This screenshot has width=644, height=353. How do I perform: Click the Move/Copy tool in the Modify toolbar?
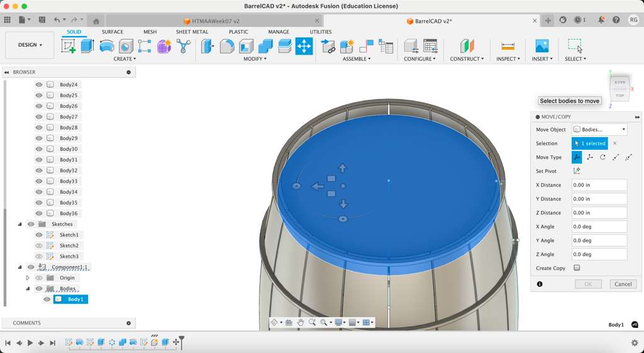coord(304,46)
